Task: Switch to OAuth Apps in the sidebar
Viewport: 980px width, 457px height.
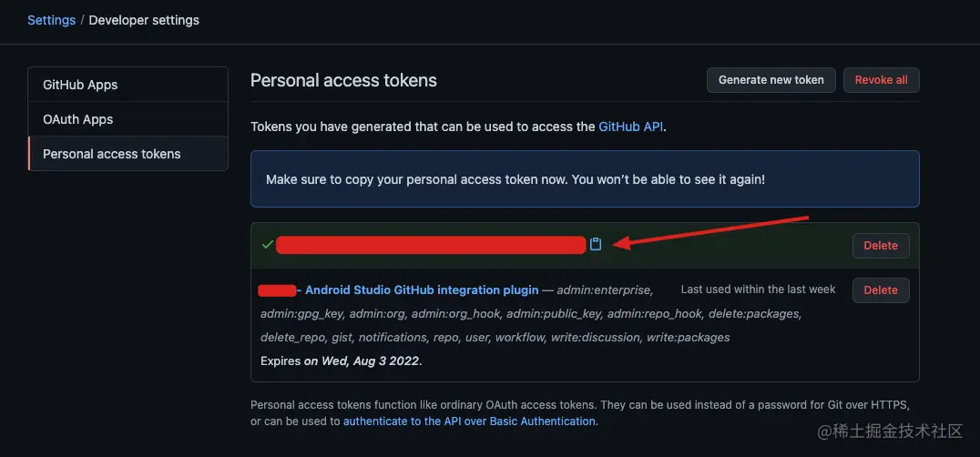Action: click(78, 119)
